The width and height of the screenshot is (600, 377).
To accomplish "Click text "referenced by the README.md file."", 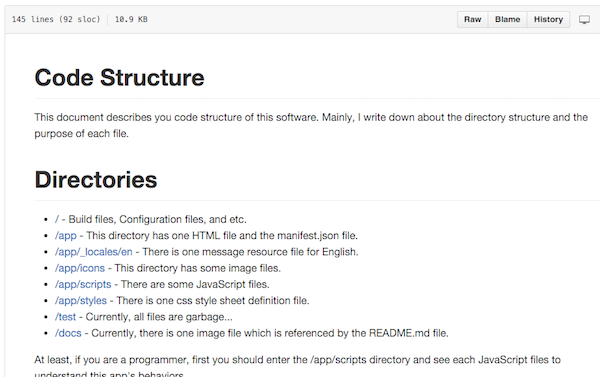I will click(367, 333).
